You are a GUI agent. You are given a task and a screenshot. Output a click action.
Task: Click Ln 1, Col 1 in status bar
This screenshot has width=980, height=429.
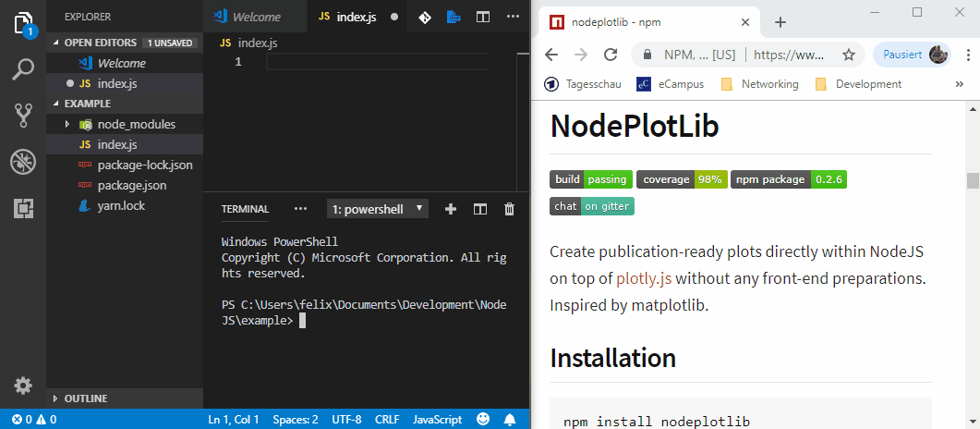coord(234,420)
